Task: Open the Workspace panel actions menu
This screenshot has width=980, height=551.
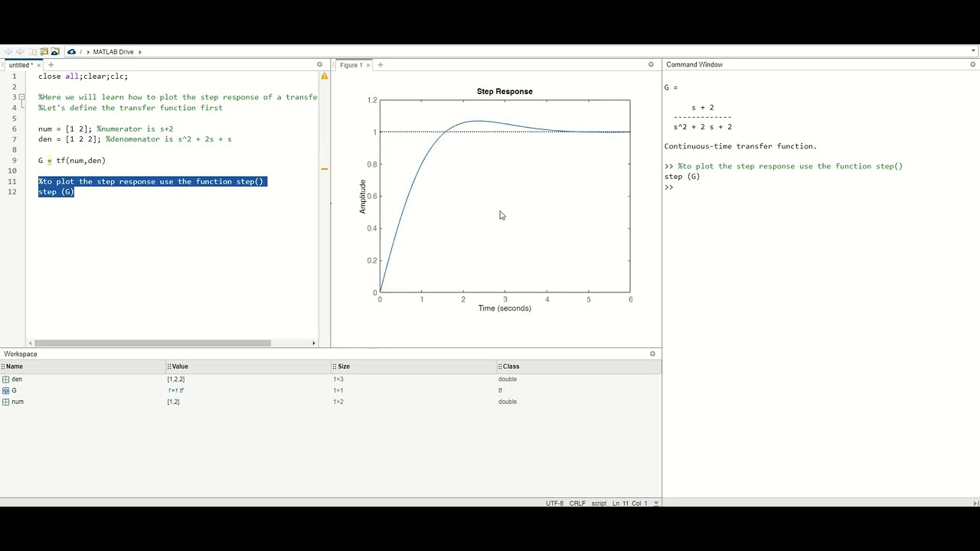Action: click(653, 354)
